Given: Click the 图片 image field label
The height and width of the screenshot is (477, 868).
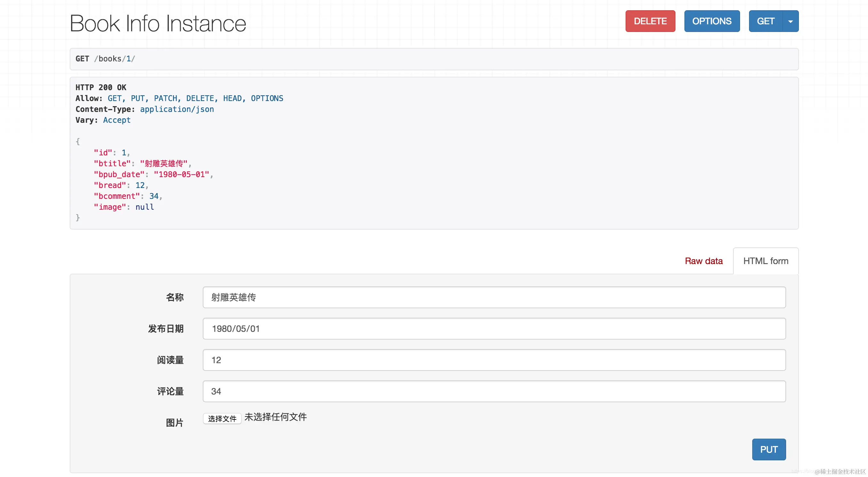Looking at the screenshot, I should (x=175, y=422).
